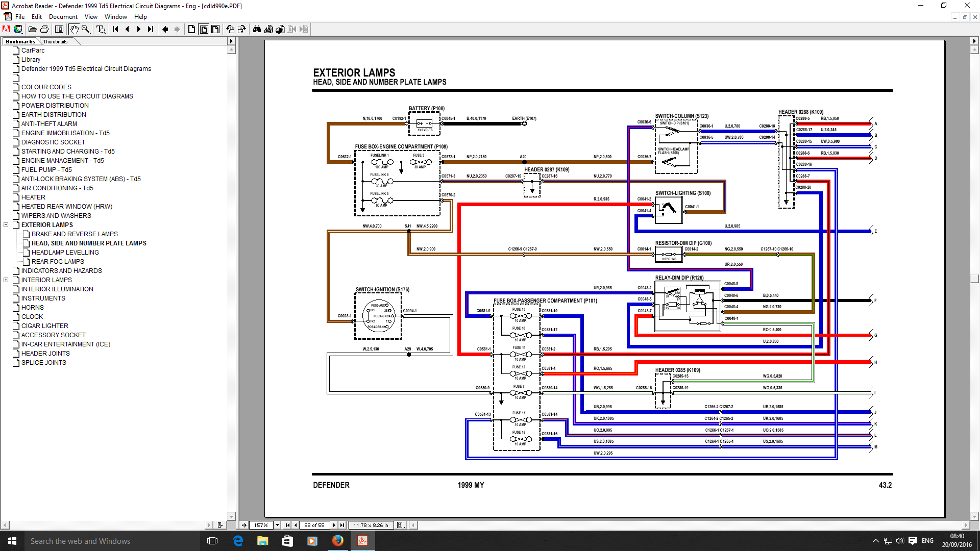Open the File menu
The image size is (980, 551).
[20, 17]
